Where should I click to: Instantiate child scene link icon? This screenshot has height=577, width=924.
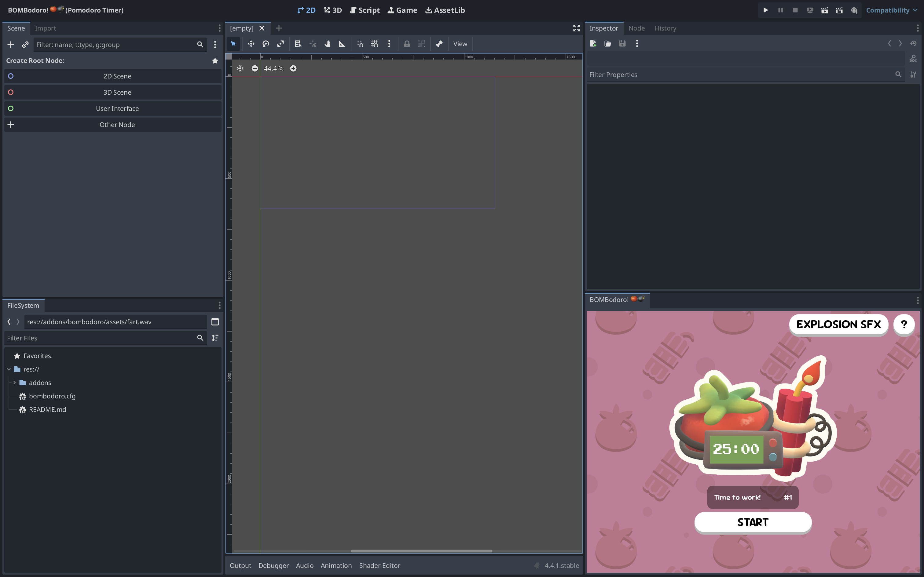pyautogui.click(x=25, y=45)
